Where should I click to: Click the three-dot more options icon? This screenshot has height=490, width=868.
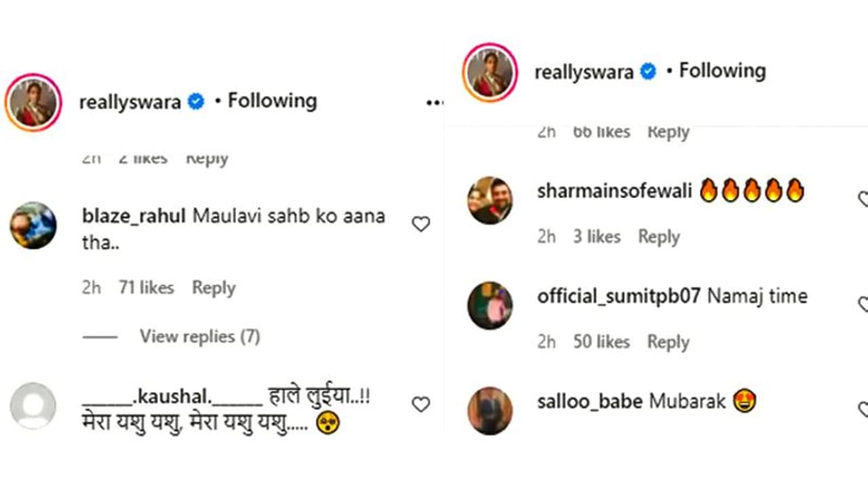click(435, 102)
